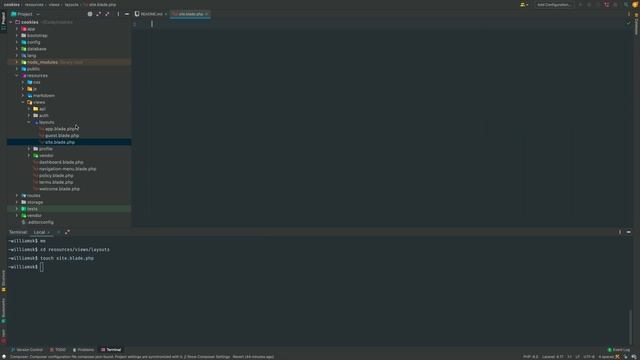Image resolution: width=640 pixels, height=360 pixels.
Task: Open guest.blade.php in layouts
Action: pyautogui.click(x=62, y=136)
